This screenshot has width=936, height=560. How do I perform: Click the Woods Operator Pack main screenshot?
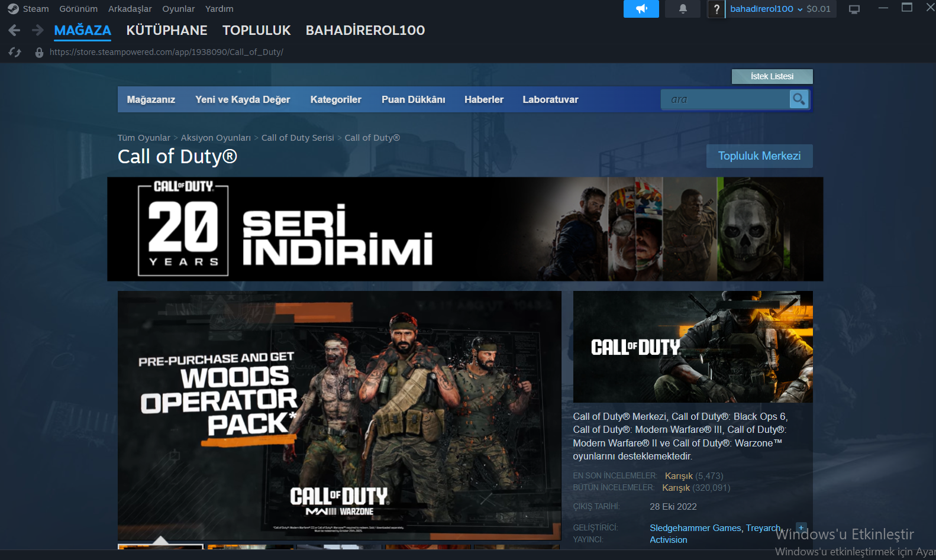[339, 415]
